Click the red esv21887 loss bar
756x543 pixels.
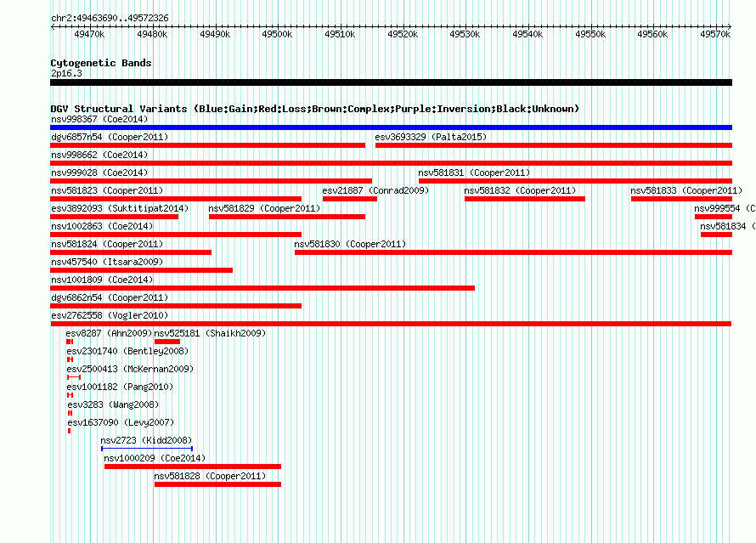(350, 199)
